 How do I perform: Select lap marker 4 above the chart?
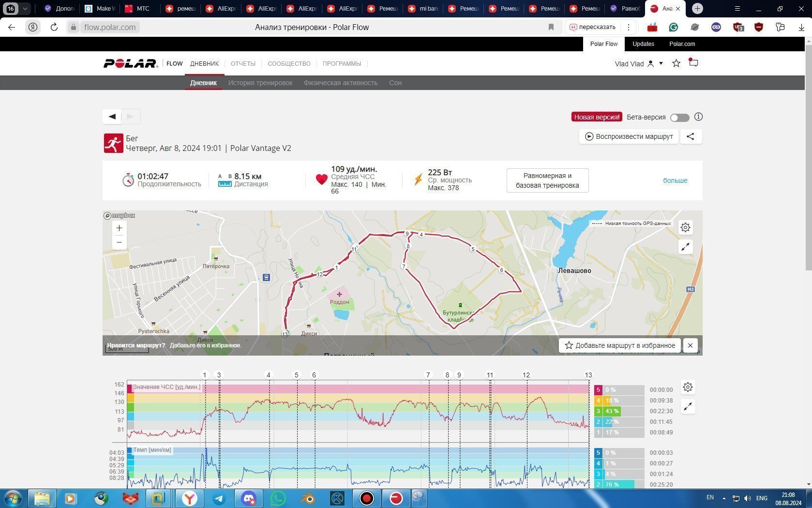[x=269, y=375]
